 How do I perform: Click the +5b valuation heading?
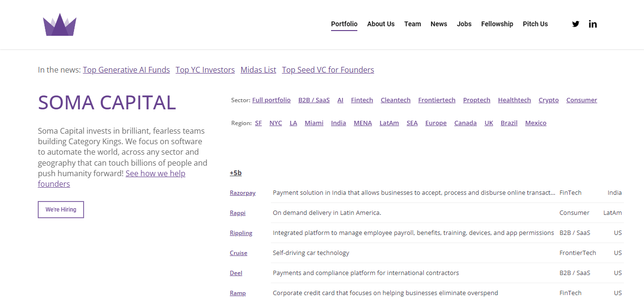236,173
